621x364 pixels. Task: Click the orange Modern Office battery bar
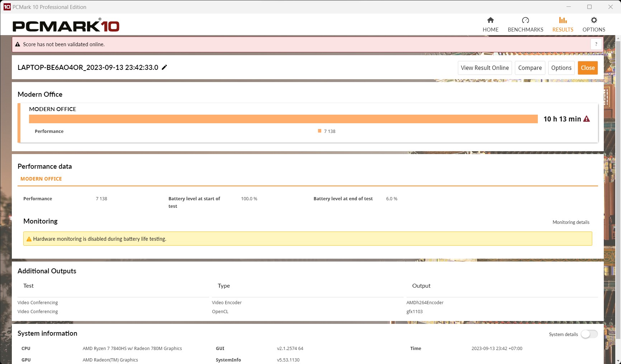point(283,119)
